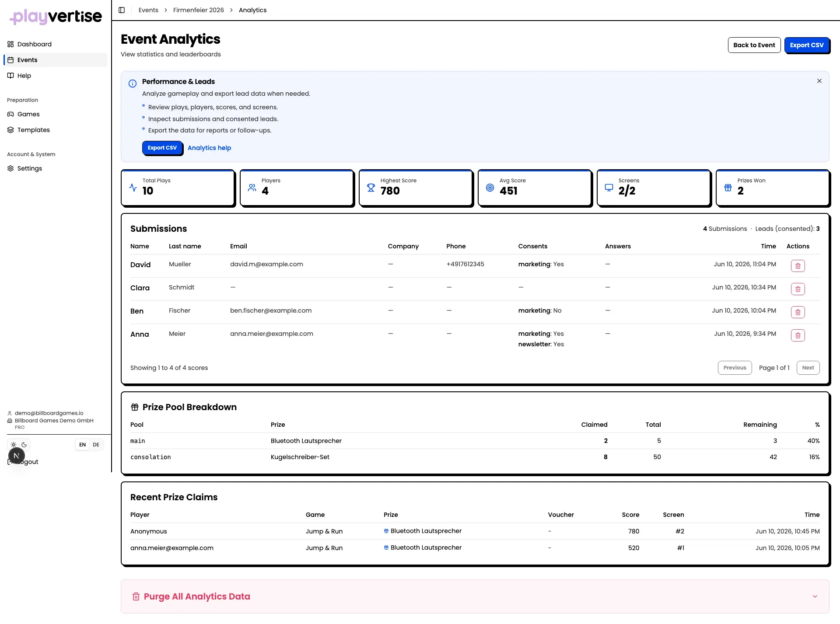
Task: Click the Help book icon
Action: 10,76
